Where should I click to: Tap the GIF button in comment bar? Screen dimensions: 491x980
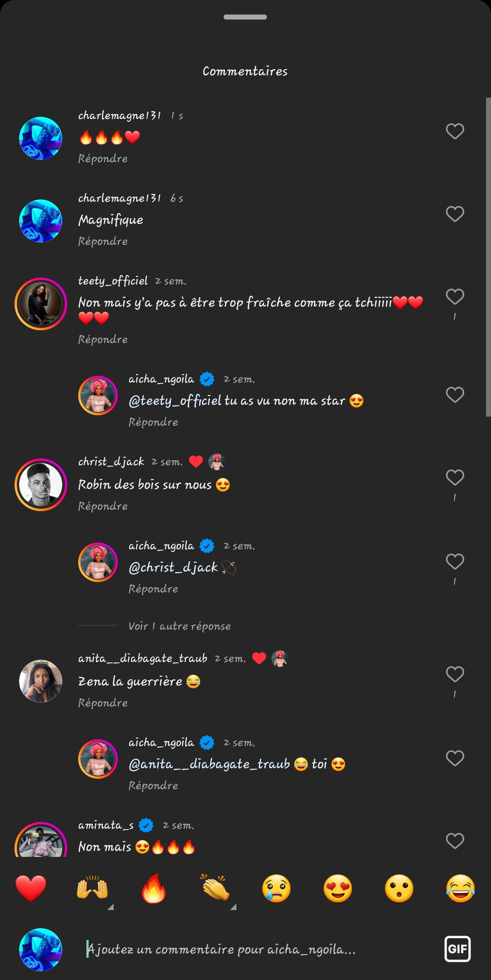coord(457,949)
